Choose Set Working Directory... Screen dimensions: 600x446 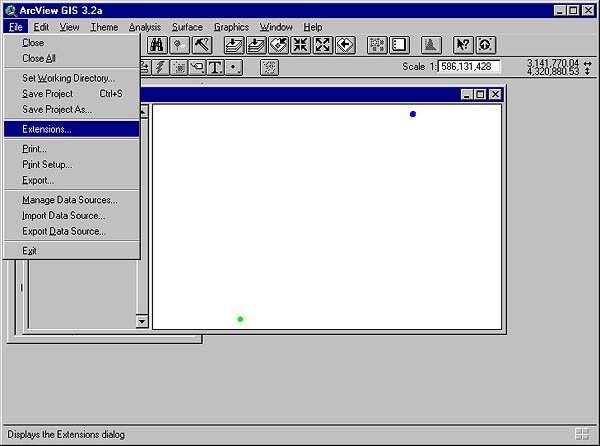(72, 78)
